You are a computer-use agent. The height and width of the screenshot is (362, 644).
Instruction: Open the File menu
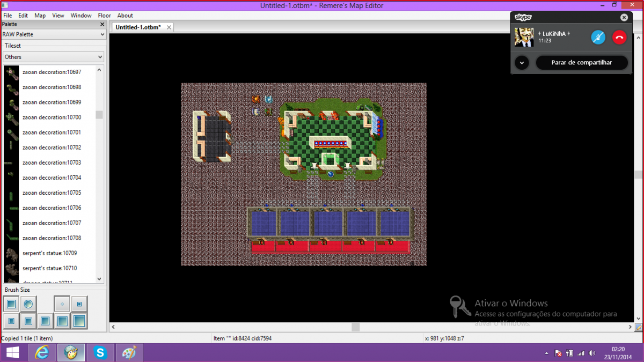(x=8, y=16)
